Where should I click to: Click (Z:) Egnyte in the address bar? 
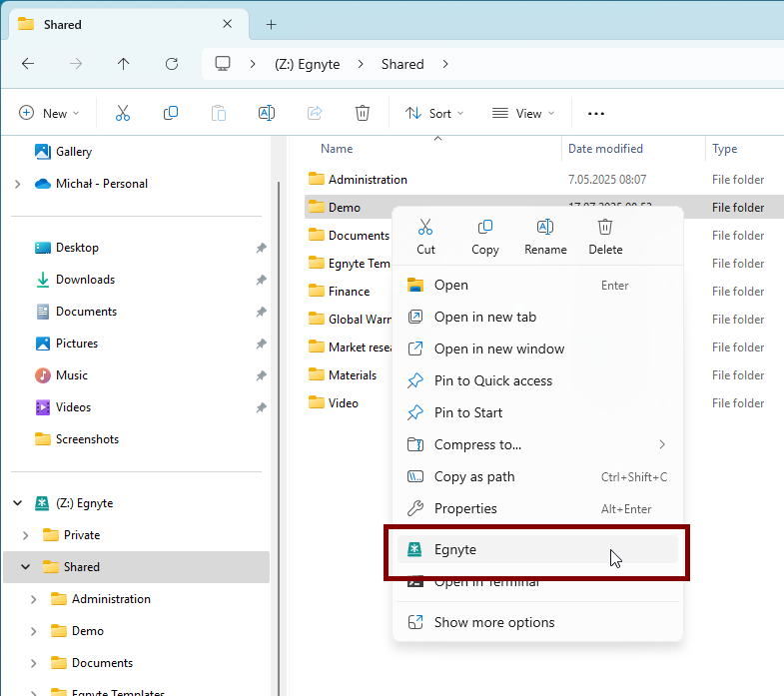tap(307, 64)
